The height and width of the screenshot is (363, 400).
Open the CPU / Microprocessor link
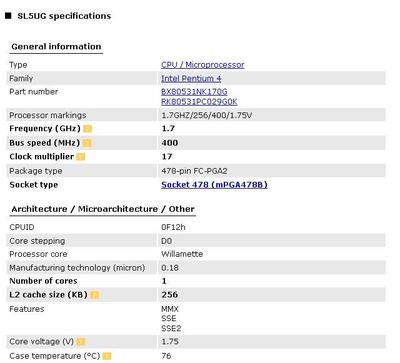203,65
